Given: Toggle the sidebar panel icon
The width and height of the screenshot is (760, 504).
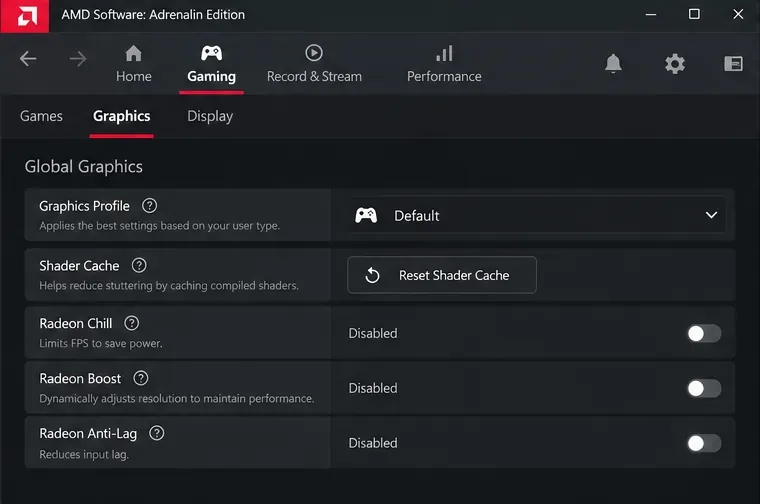Looking at the screenshot, I should click(x=733, y=63).
